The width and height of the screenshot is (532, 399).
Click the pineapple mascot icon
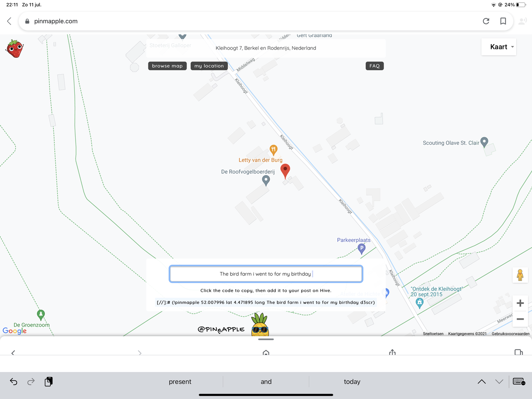[260, 325]
